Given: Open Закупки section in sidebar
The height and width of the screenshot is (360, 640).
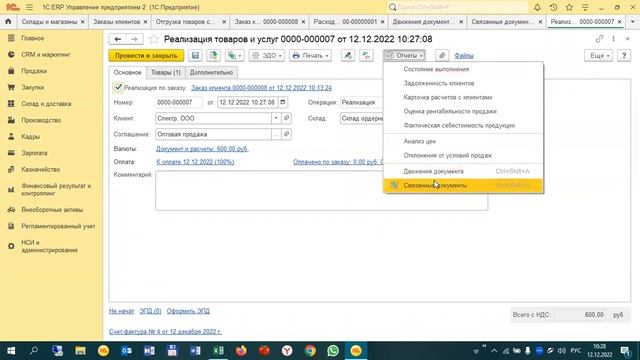Looking at the screenshot, I should pos(33,87).
